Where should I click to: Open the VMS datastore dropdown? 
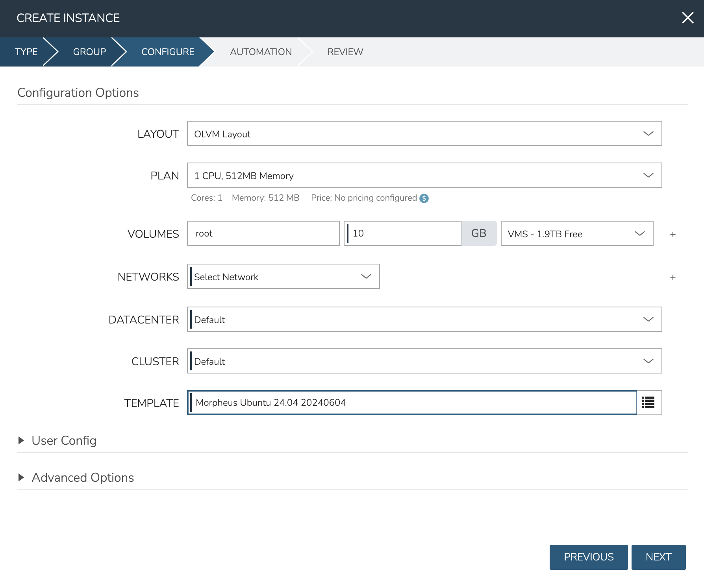click(x=576, y=234)
